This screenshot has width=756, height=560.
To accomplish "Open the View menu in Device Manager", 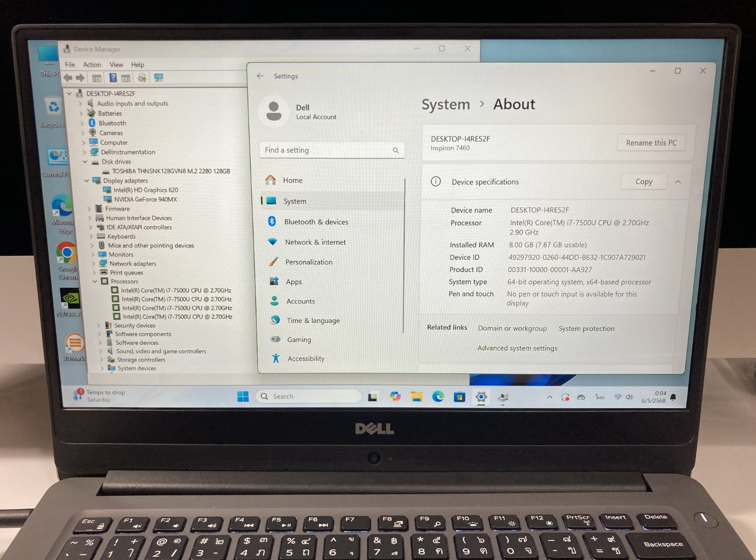I will pos(116,65).
